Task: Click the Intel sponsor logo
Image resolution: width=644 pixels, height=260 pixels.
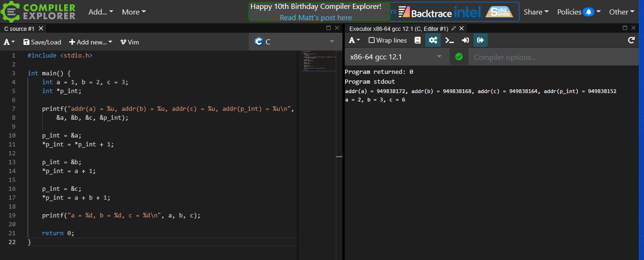Action: coord(467,12)
